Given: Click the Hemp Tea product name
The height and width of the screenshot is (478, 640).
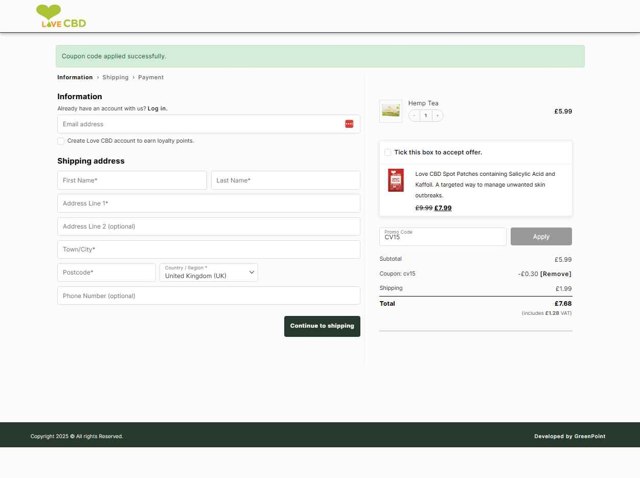Looking at the screenshot, I should pos(423,103).
